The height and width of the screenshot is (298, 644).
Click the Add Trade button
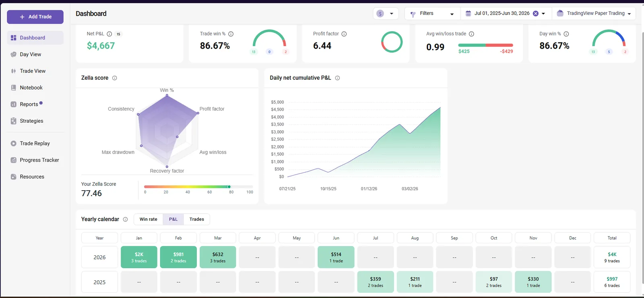click(x=35, y=17)
